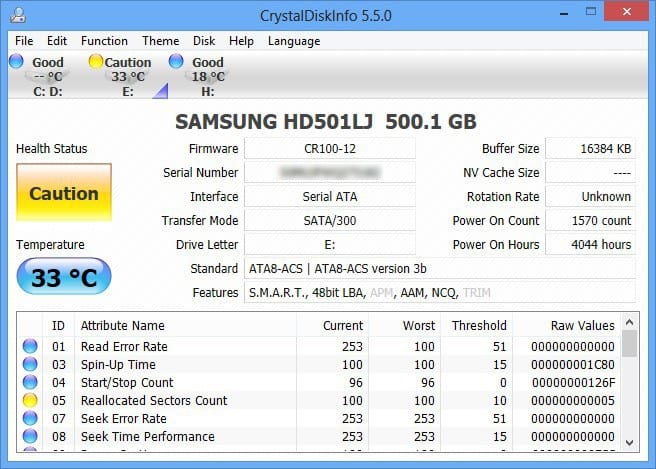Image resolution: width=656 pixels, height=469 pixels.
Task: Click the blue status icon for Read Error Rate
Action: coord(30,347)
